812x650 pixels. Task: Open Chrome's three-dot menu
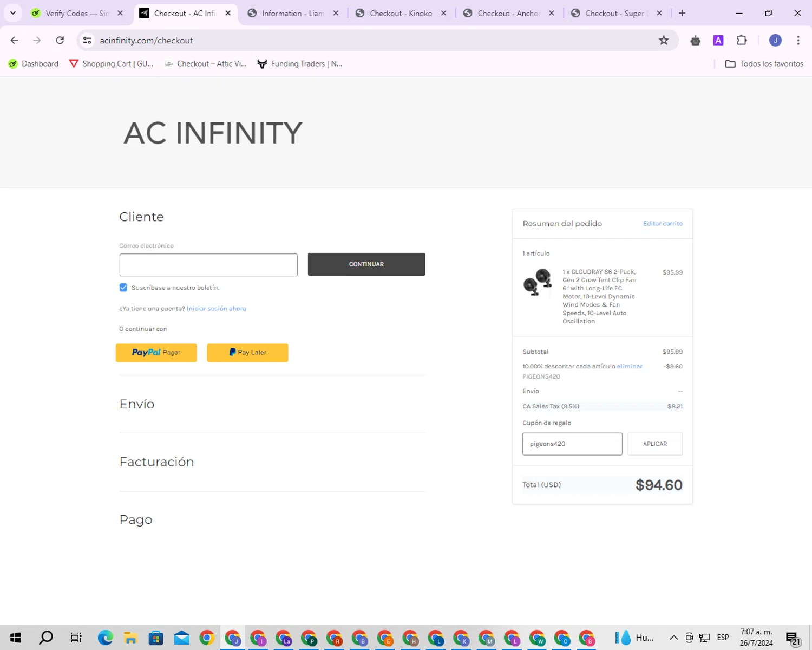798,40
